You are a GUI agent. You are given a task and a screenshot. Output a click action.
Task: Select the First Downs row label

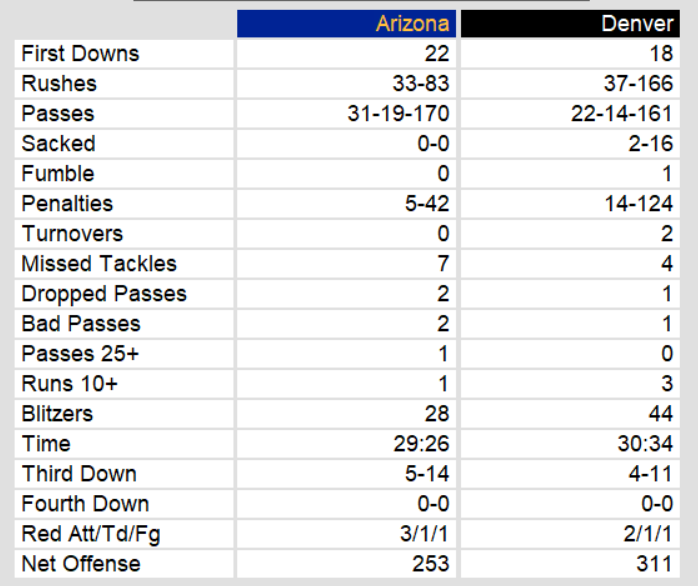[80, 53]
